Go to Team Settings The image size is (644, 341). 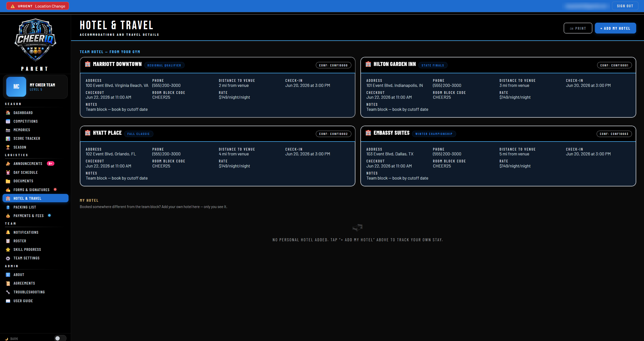pyautogui.click(x=35, y=258)
